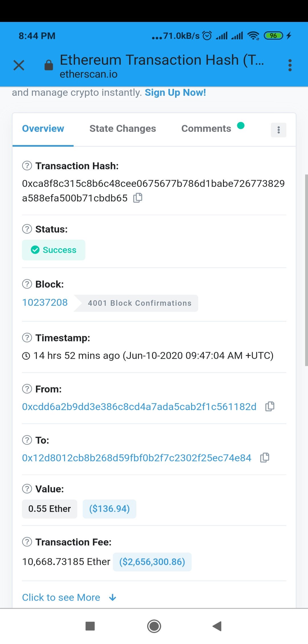Open block 10237208 link
Viewport: 308px width, 644px height.
tap(45, 303)
